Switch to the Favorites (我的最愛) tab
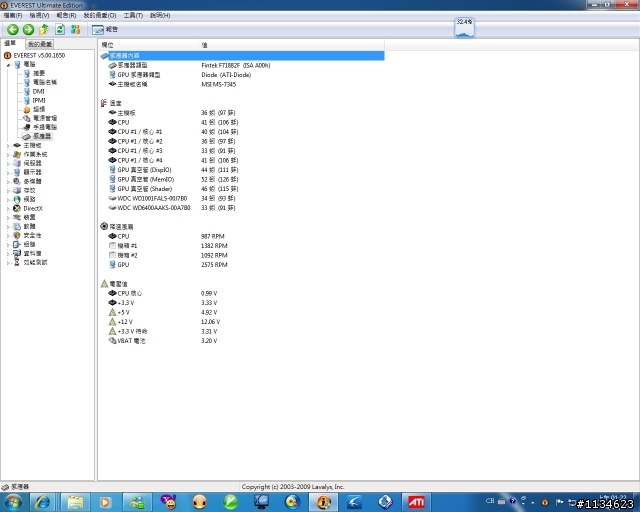 click(40, 44)
